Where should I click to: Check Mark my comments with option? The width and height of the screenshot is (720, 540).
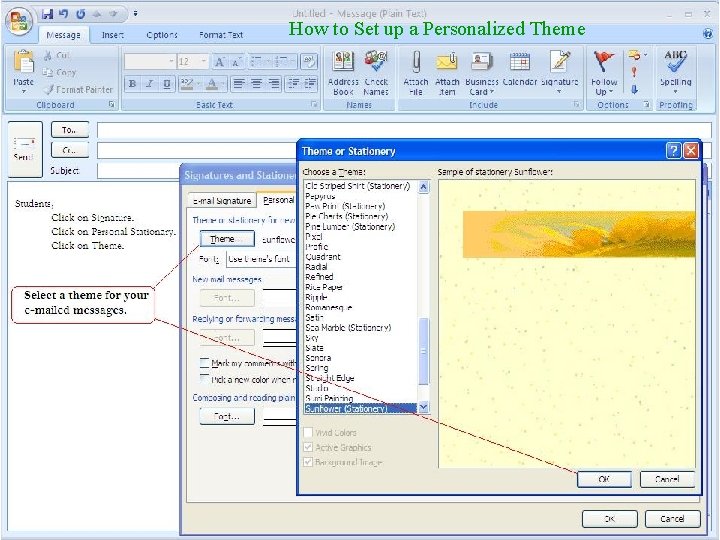click(205, 363)
